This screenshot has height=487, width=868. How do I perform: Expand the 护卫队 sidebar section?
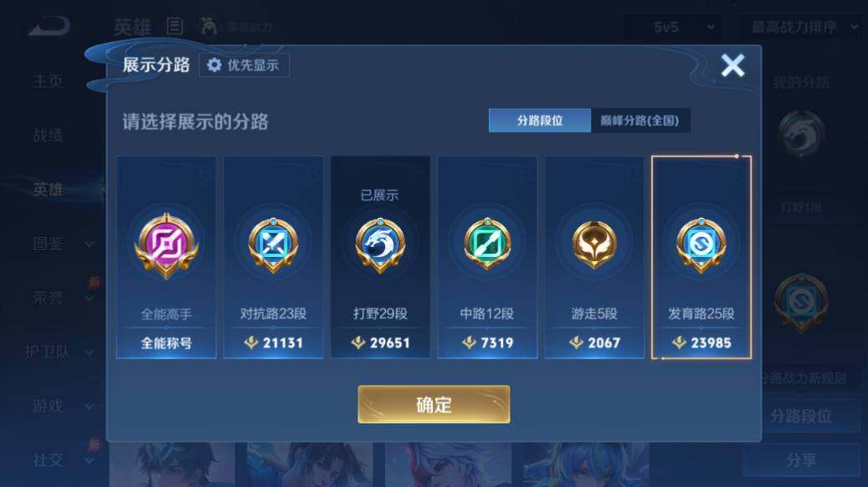(x=58, y=352)
